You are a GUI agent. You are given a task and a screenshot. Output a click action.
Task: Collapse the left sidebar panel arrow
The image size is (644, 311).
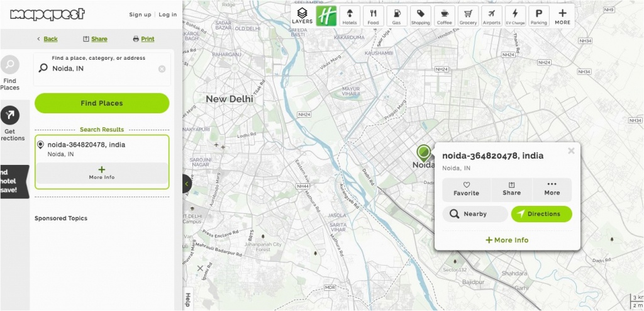click(x=187, y=184)
